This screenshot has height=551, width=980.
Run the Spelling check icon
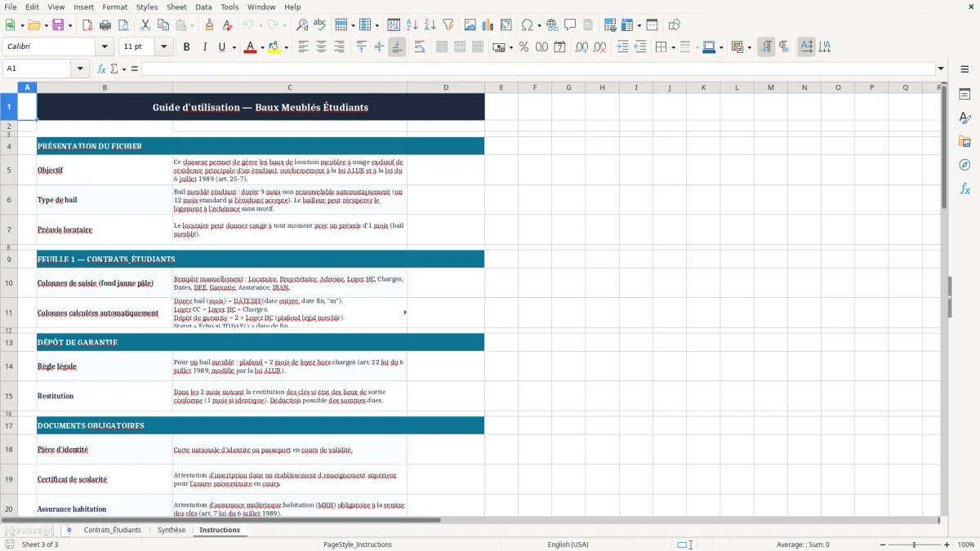click(x=320, y=25)
